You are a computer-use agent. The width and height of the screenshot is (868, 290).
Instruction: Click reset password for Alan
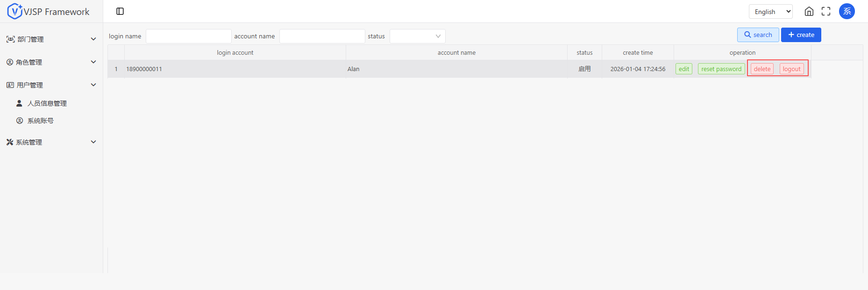click(x=721, y=69)
